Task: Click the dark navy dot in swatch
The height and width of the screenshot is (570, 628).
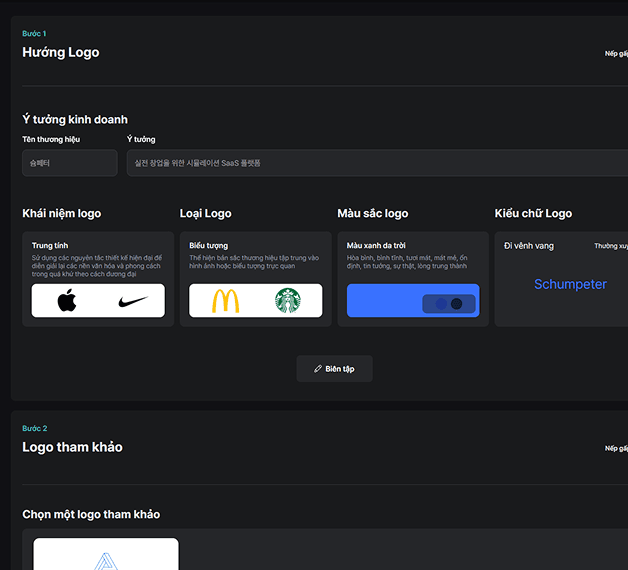Action: [x=457, y=304]
